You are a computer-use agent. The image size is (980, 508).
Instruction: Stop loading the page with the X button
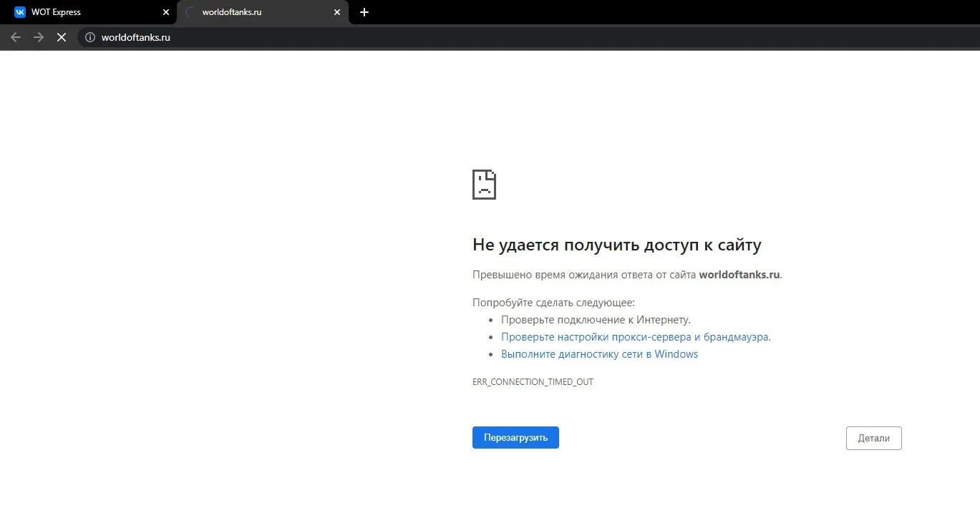[x=62, y=37]
